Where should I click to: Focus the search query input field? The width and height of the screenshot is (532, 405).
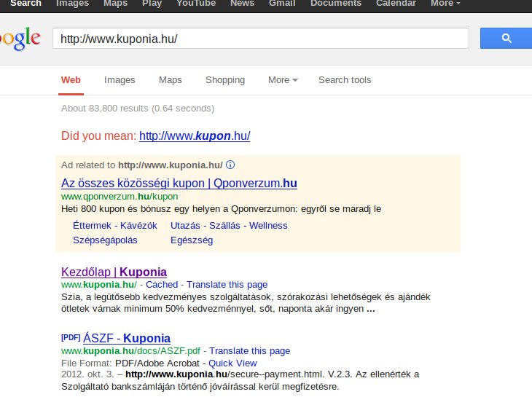pos(261,39)
